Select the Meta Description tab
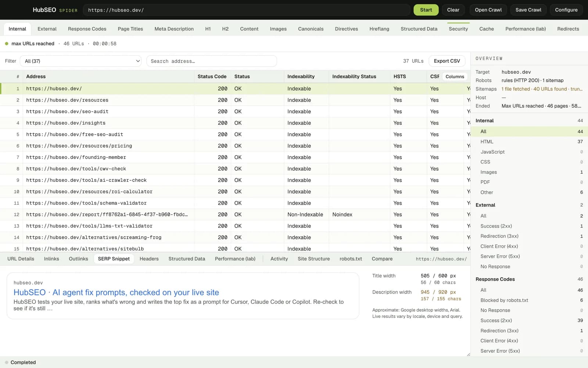 pos(174,29)
